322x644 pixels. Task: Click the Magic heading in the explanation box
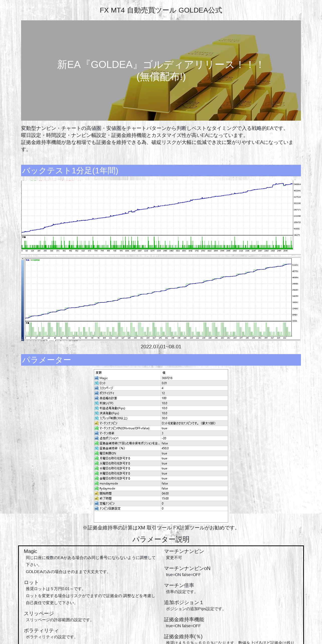coord(30,551)
